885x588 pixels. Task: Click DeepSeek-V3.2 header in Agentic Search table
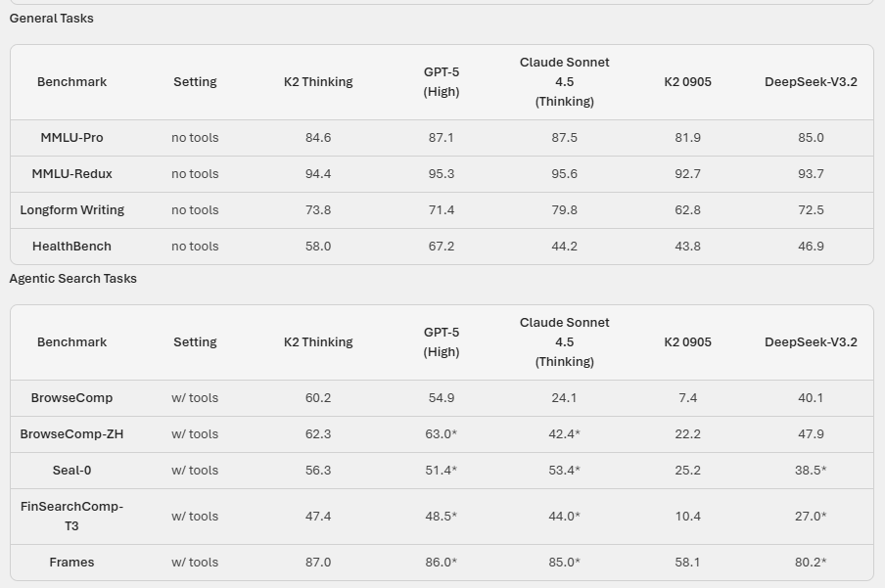point(811,342)
